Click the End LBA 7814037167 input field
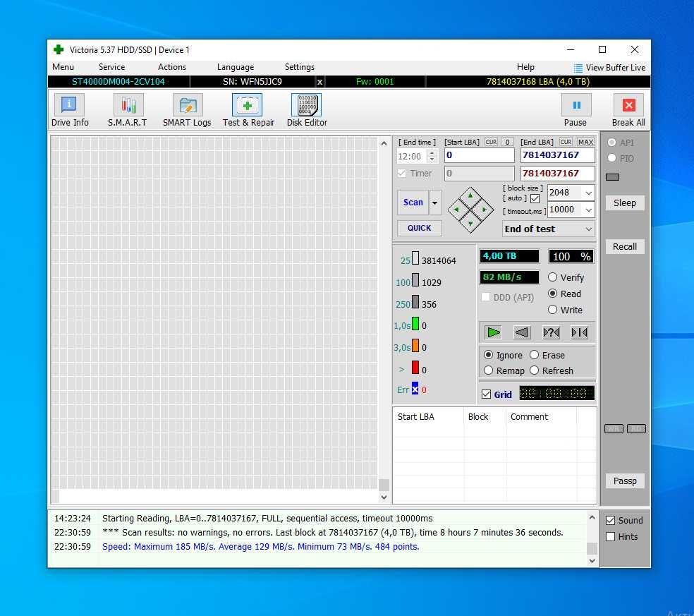694x616 pixels. [x=557, y=155]
